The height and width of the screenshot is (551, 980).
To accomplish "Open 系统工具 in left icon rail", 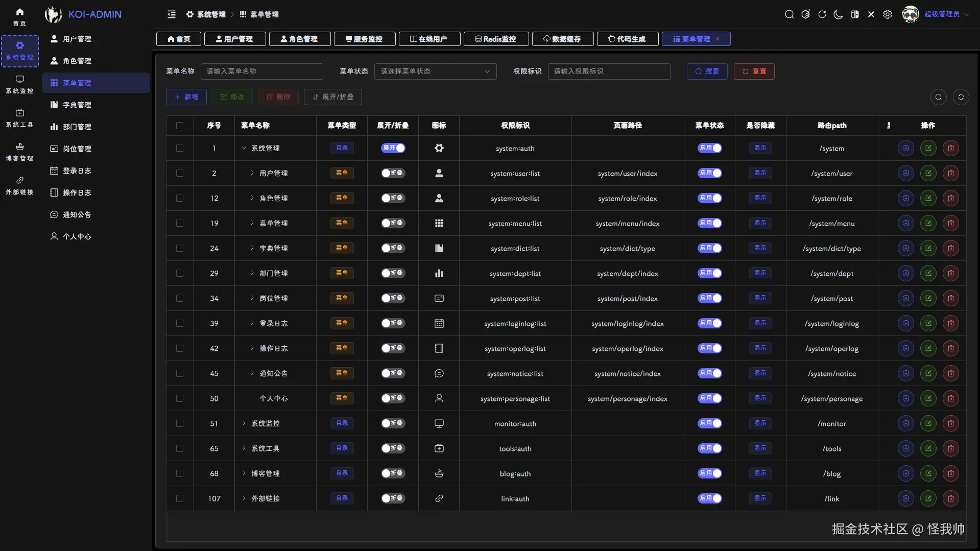I will pos(19,118).
